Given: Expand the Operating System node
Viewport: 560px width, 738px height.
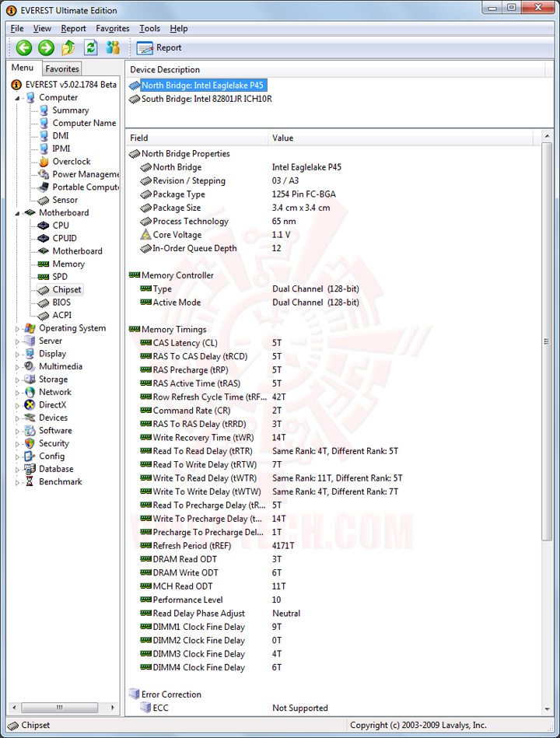Looking at the screenshot, I should [17, 328].
